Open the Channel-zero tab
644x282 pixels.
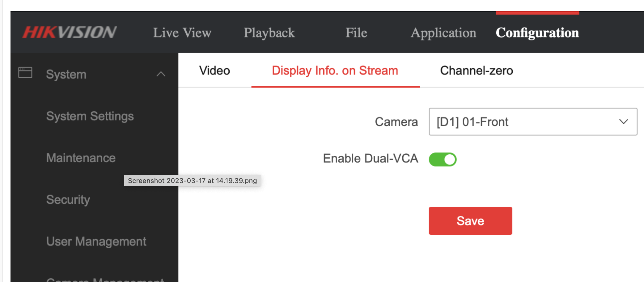pos(477,70)
